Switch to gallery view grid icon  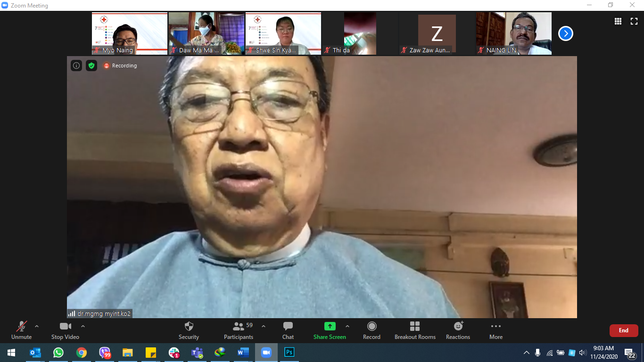[x=618, y=21]
